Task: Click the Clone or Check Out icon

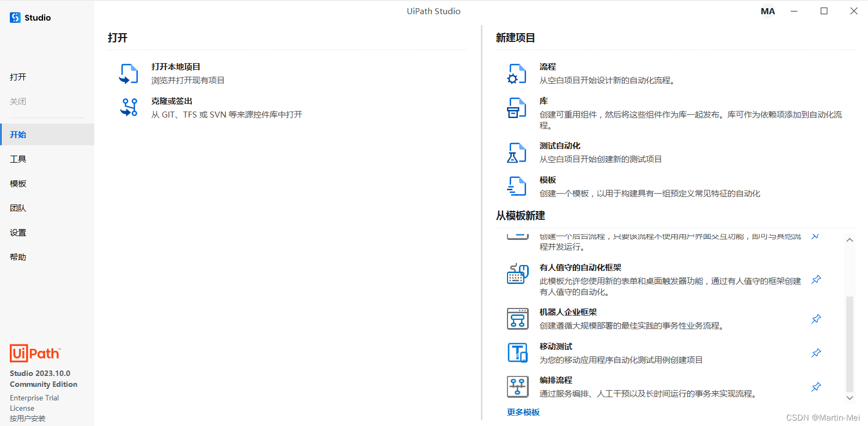Action: pos(129,107)
